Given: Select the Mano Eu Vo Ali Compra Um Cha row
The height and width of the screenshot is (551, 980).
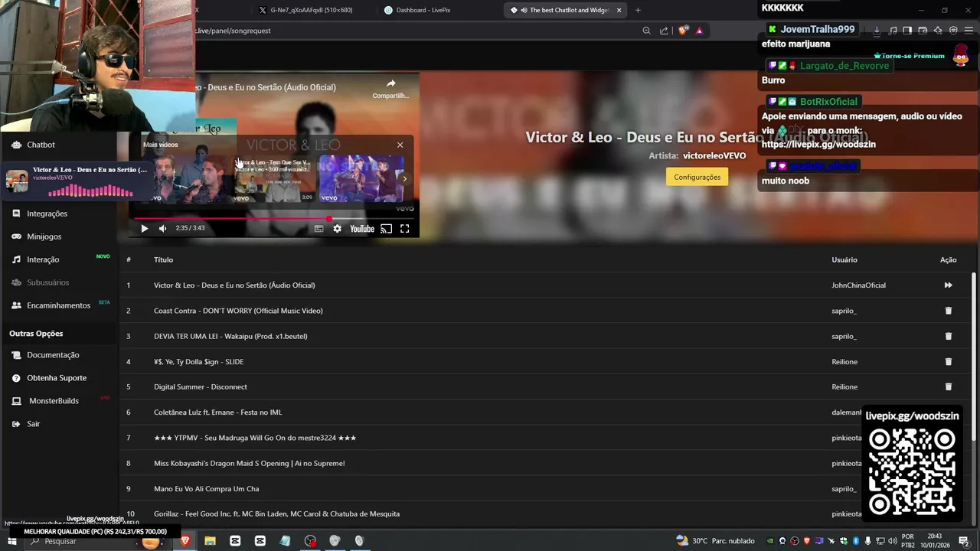Looking at the screenshot, I should [545, 489].
